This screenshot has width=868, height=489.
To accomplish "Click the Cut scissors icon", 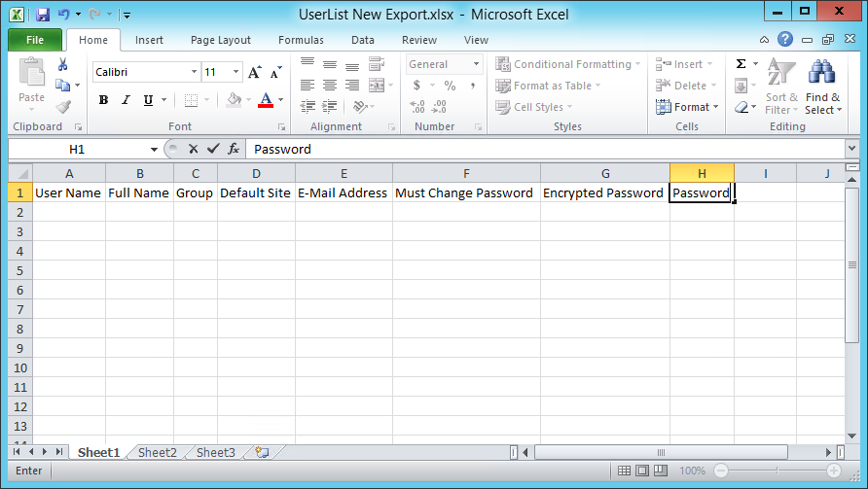I will [x=63, y=64].
